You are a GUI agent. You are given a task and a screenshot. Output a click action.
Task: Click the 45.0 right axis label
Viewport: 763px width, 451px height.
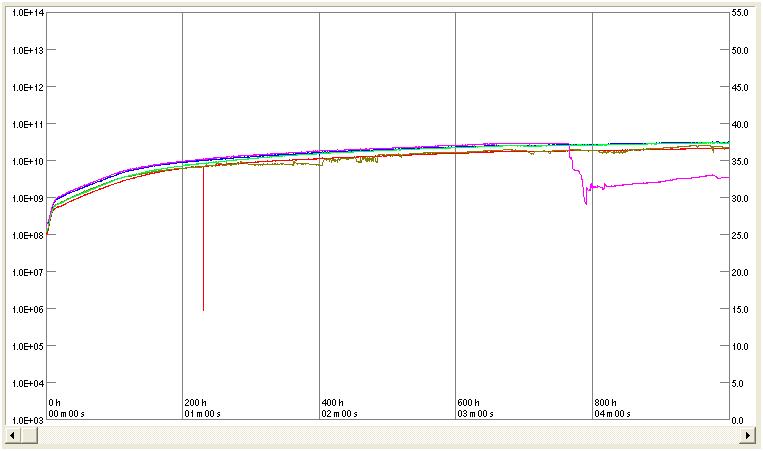(x=740, y=87)
